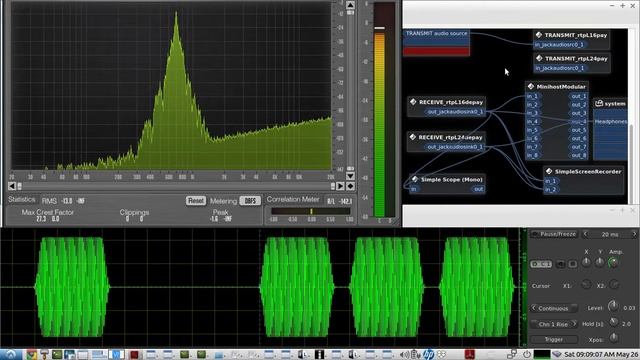
Task: Click MinihostModular in_3 port
Action: coord(533,113)
